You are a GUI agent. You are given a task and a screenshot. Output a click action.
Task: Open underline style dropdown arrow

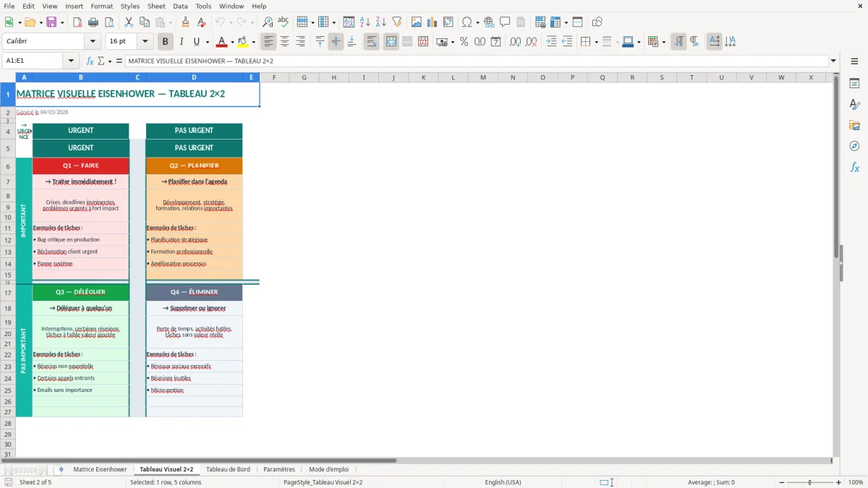(207, 42)
